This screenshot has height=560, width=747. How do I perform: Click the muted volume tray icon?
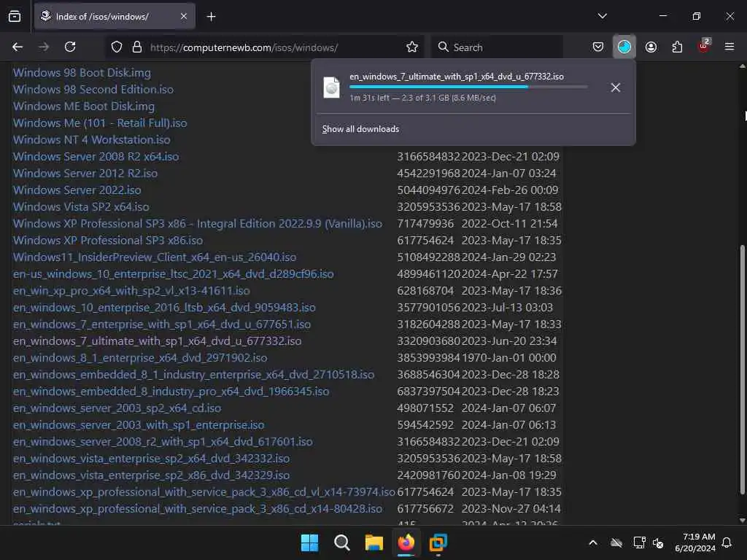point(658,542)
